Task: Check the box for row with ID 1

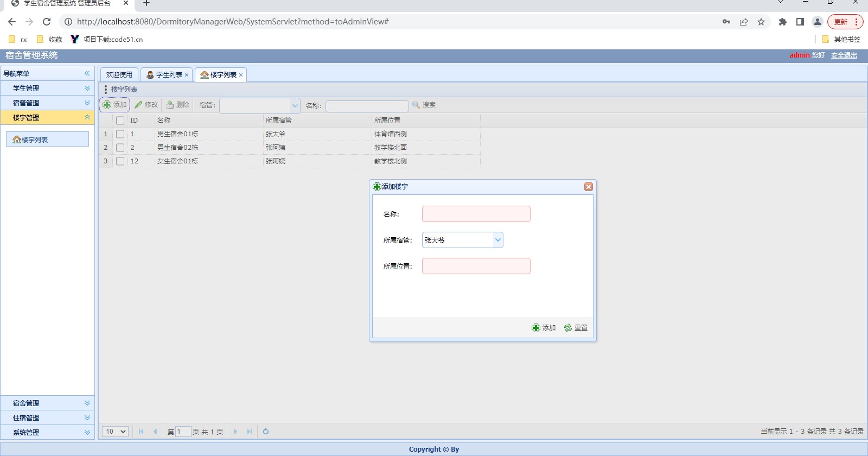Action: coord(120,134)
